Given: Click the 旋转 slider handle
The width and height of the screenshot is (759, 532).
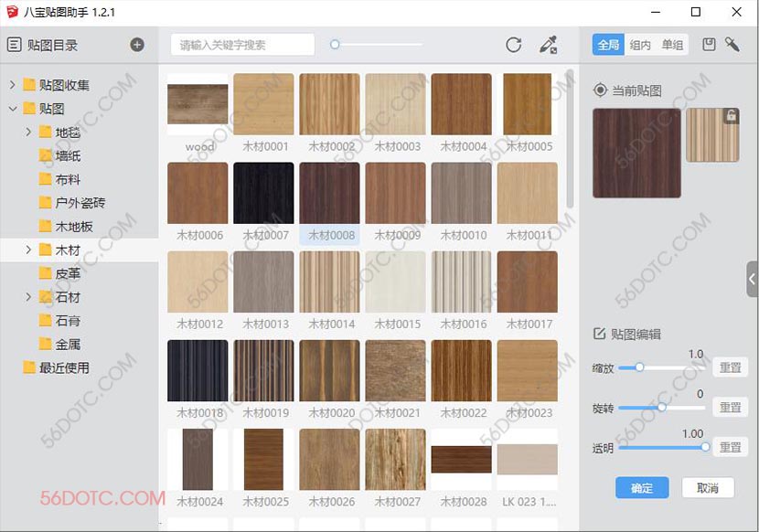Looking at the screenshot, I should pos(662,407).
